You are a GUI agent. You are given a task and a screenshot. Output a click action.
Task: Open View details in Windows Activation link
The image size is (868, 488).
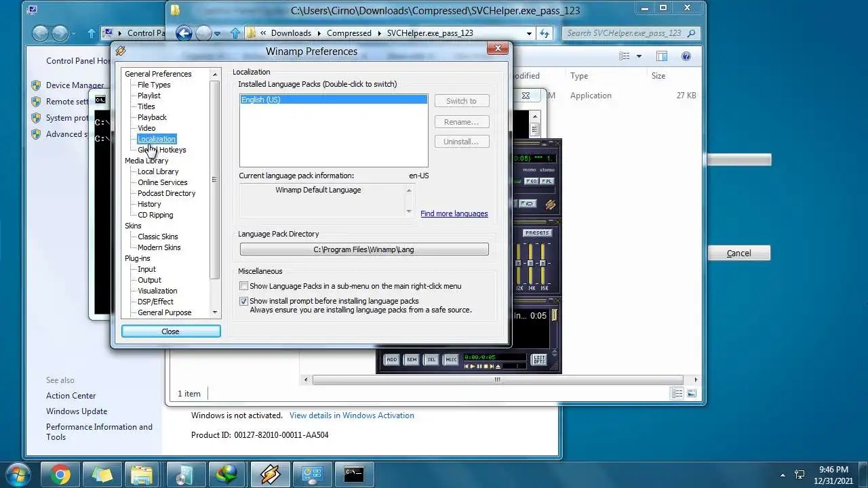click(351, 415)
